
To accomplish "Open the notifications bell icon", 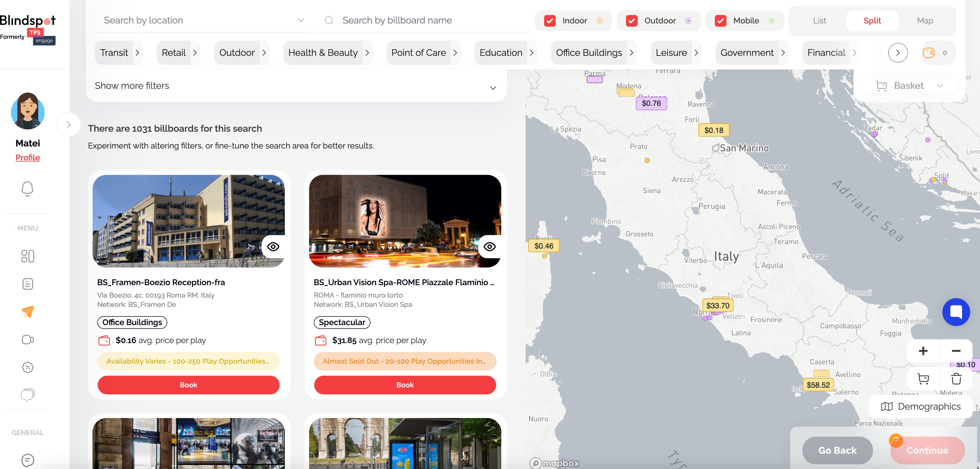I will point(27,188).
